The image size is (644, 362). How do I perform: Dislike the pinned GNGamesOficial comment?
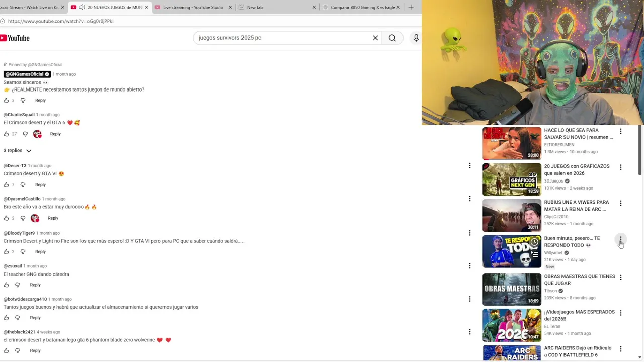coord(23,101)
